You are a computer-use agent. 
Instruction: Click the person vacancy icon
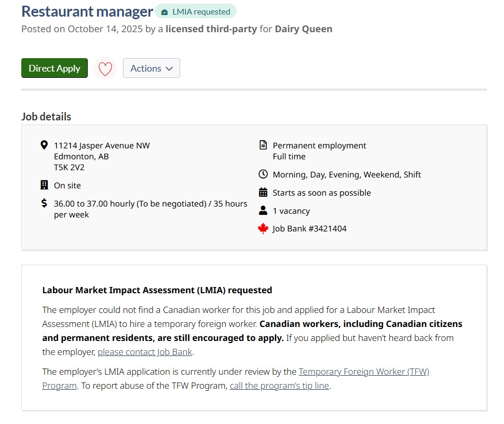coord(263,211)
